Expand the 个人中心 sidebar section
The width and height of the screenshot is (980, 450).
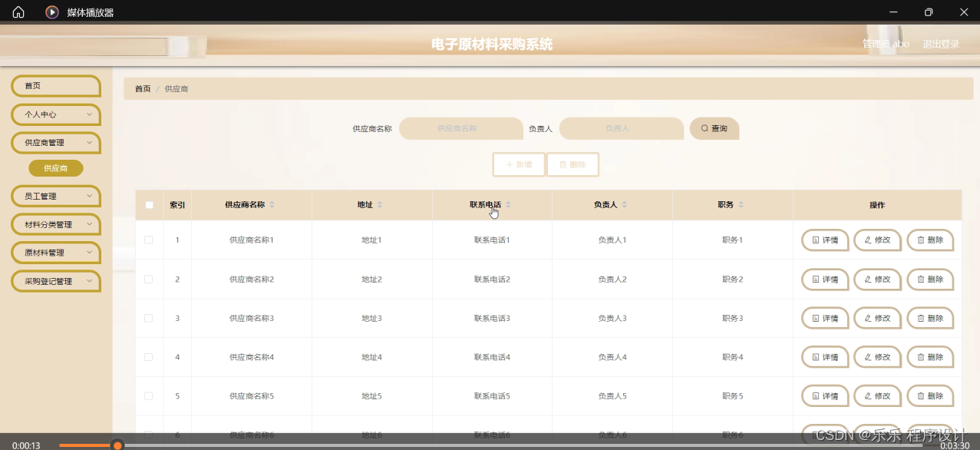click(x=55, y=114)
